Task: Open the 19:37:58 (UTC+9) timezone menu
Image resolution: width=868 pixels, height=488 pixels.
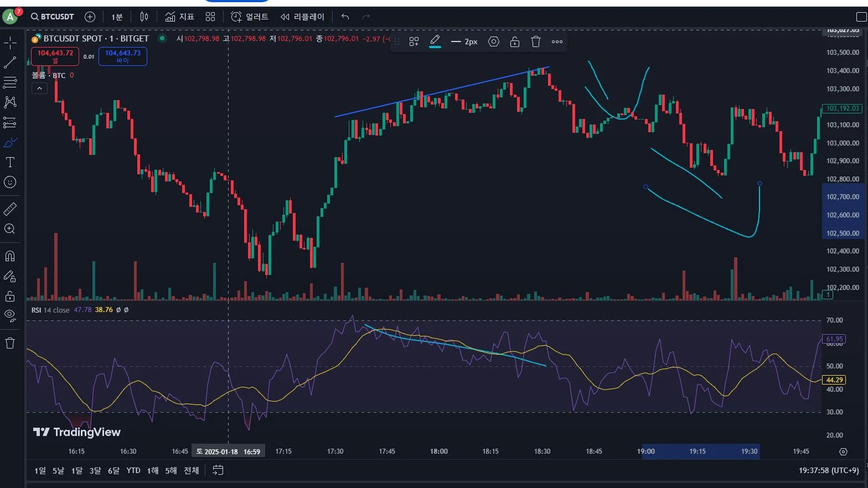Action: [x=829, y=471]
